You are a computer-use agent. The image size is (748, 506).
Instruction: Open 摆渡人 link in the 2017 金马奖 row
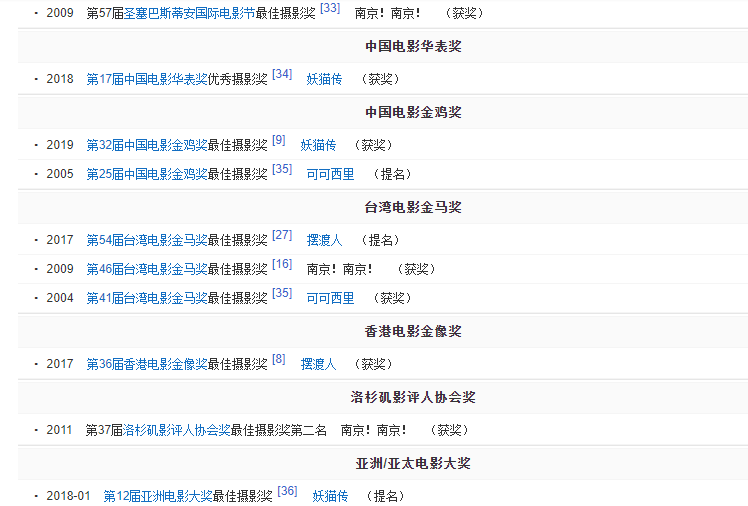[324, 240]
